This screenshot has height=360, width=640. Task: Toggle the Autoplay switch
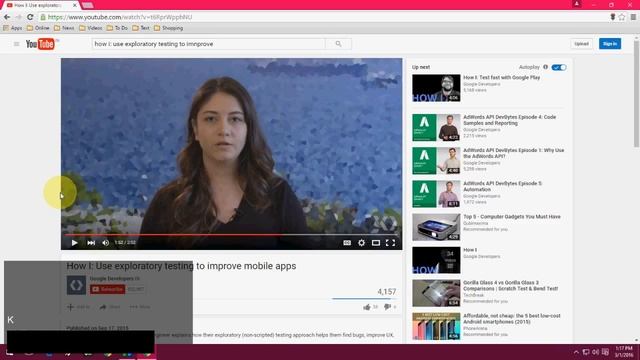(559, 67)
